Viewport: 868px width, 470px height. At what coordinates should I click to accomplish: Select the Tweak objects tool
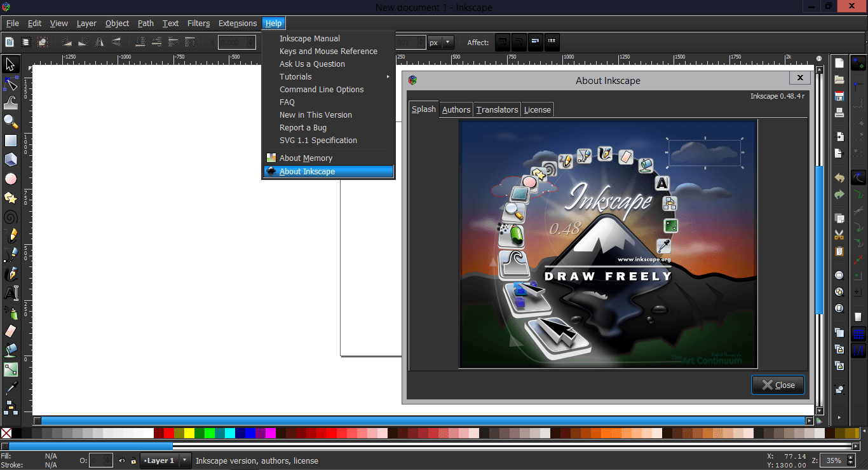10,102
